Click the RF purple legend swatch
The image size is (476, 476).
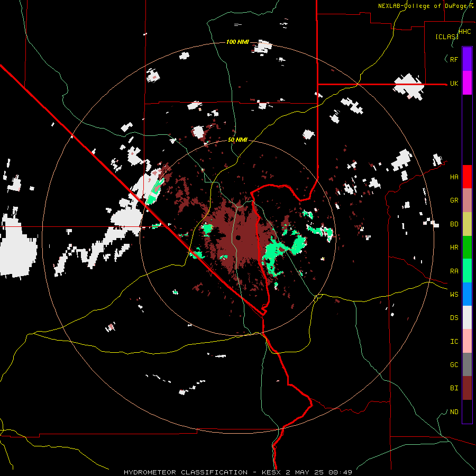point(467,59)
